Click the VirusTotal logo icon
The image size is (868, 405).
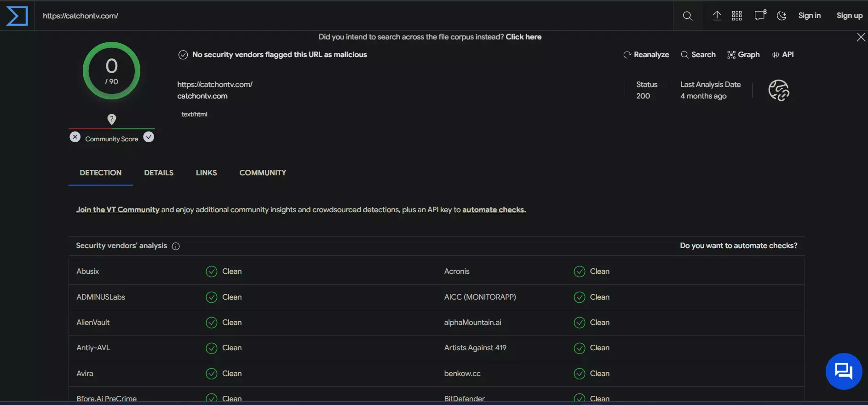pyautogui.click(x=17, y=16)
